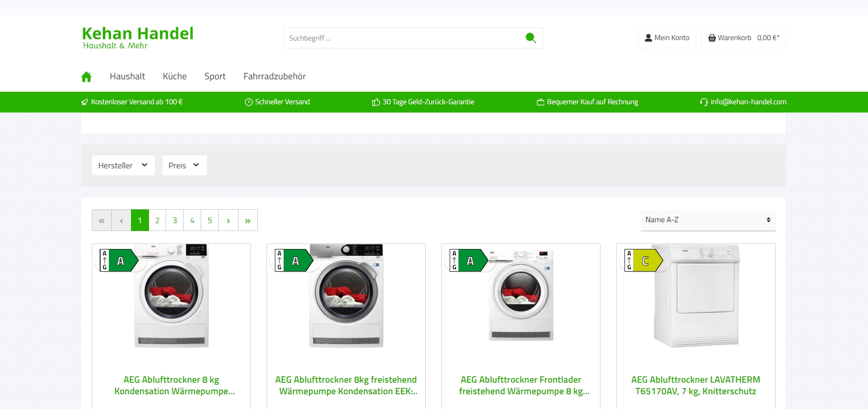Click energy label A on second dryer

294,261
